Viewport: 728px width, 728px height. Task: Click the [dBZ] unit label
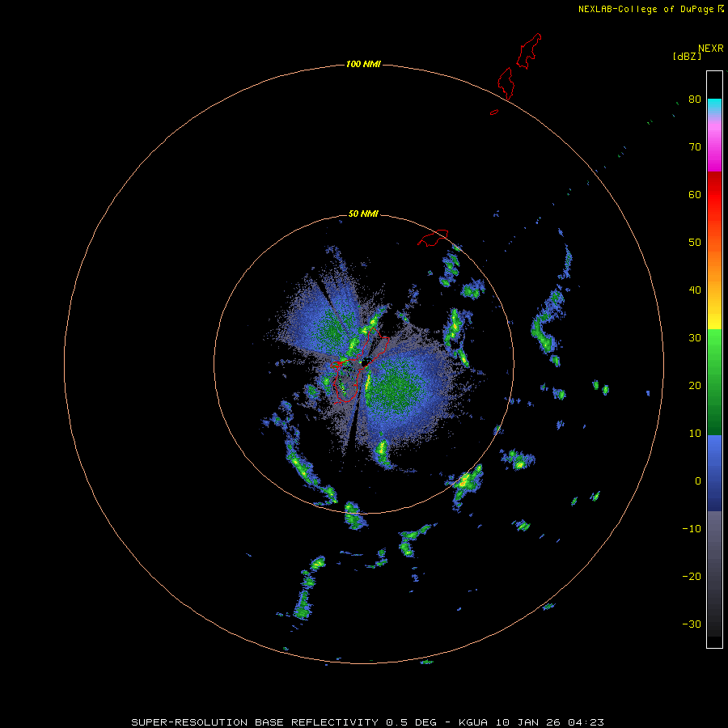point(687,57)
